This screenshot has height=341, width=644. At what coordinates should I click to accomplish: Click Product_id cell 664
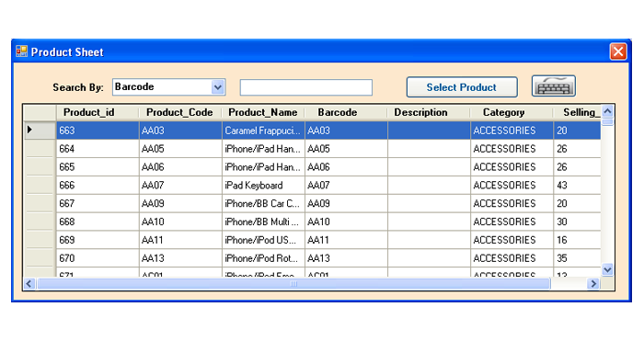pyautogui.click(x=98, y=149)
